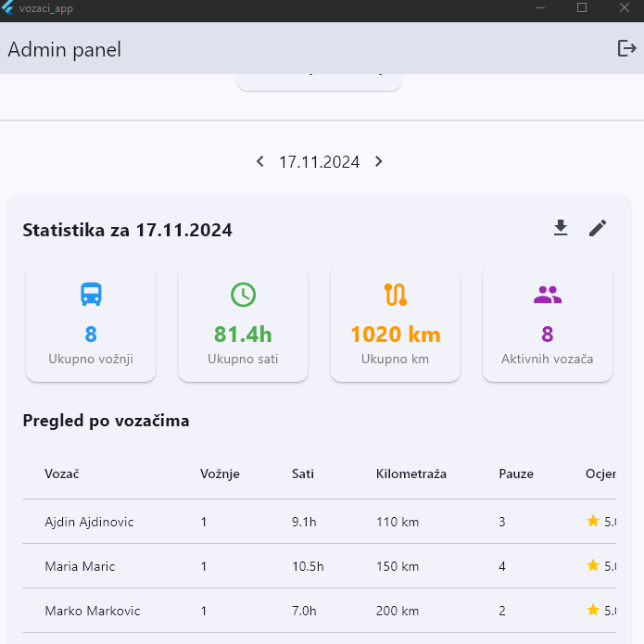
Task: Click the Kilometraža column header
Action: 411,474
